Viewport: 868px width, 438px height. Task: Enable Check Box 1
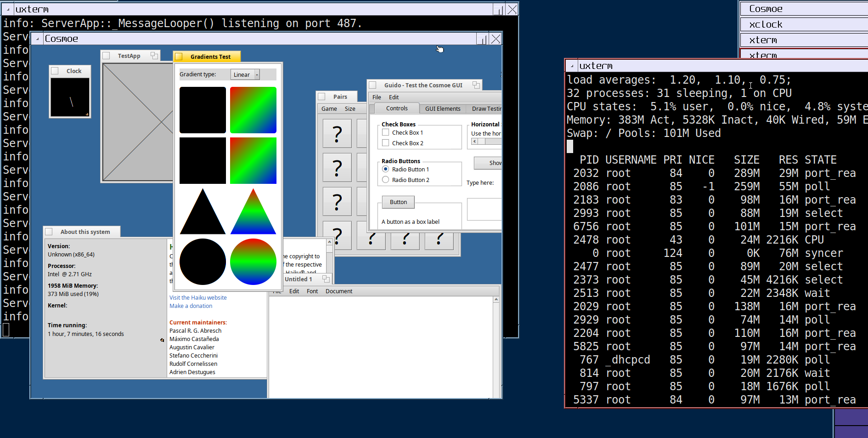pos(386,132)
